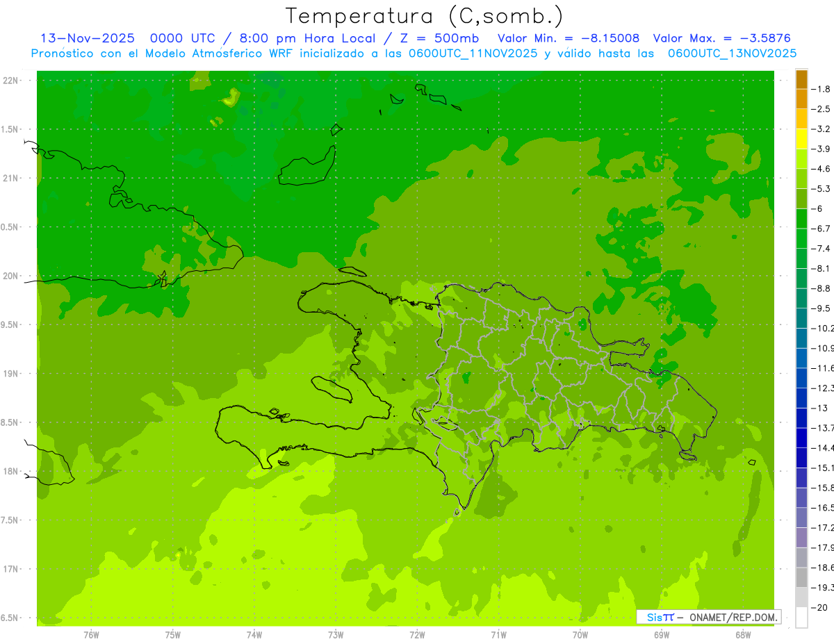The width and height of the screenshot is (834, 644).
Task: Click the "ONAMET/REP.DOM." credit label
Action: pyautogui.click(x=733, y=617)
